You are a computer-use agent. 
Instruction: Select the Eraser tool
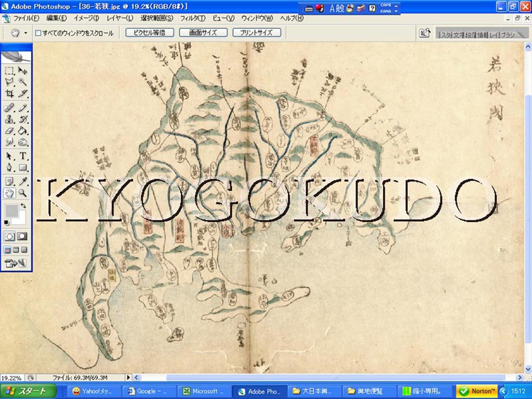[9, 130]
